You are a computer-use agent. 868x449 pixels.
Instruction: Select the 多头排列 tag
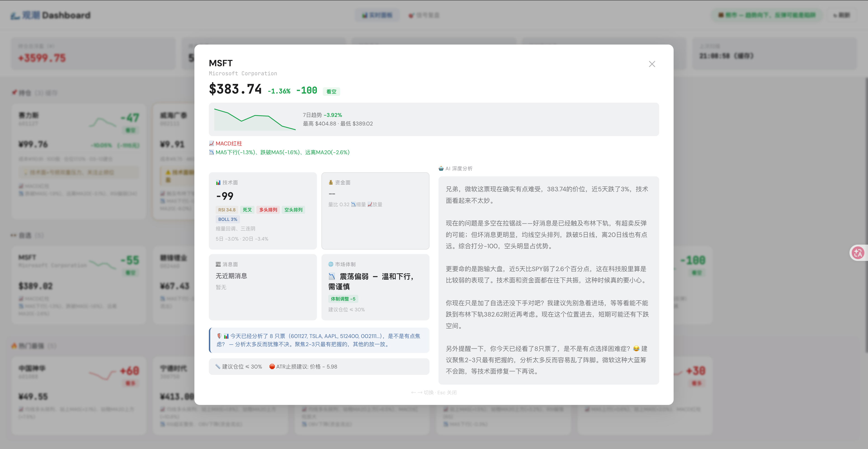268,210
